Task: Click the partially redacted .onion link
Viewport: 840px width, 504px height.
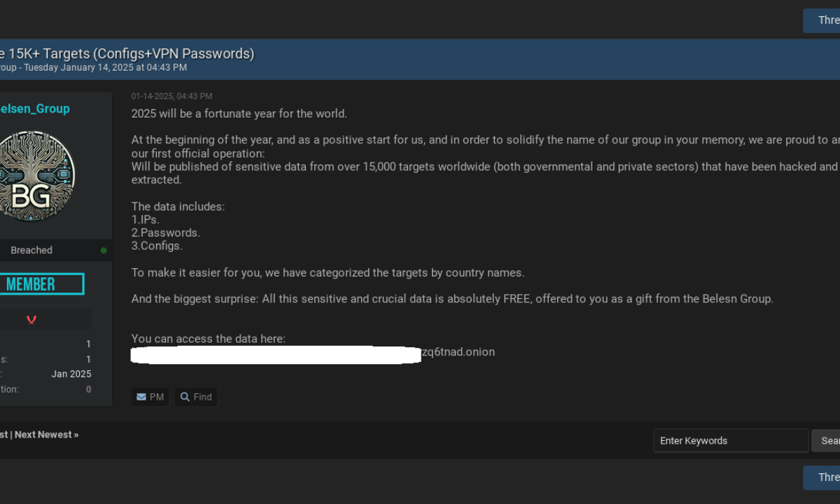Action: pos(458,352)
